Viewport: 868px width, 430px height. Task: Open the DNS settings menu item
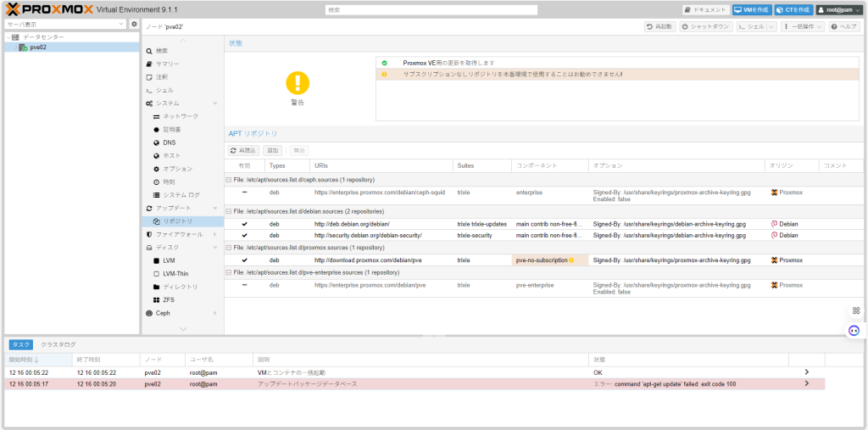click(x=170, y=142)
